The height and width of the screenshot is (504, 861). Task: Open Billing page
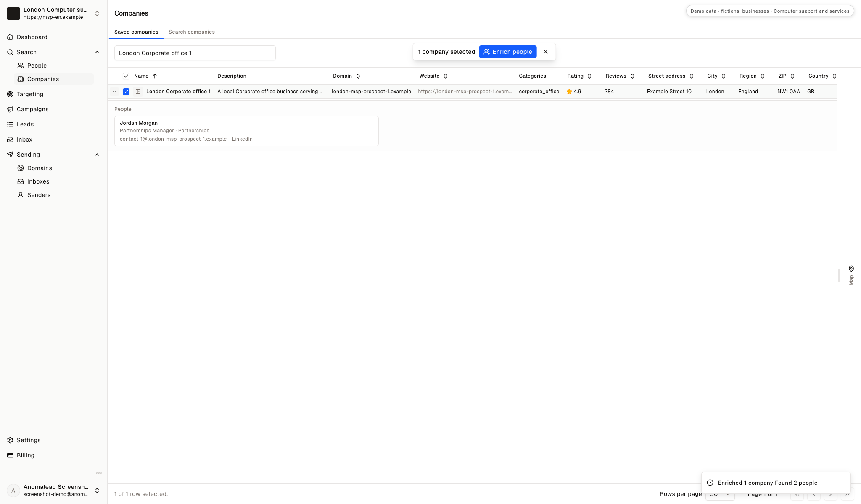pos(26,455)
